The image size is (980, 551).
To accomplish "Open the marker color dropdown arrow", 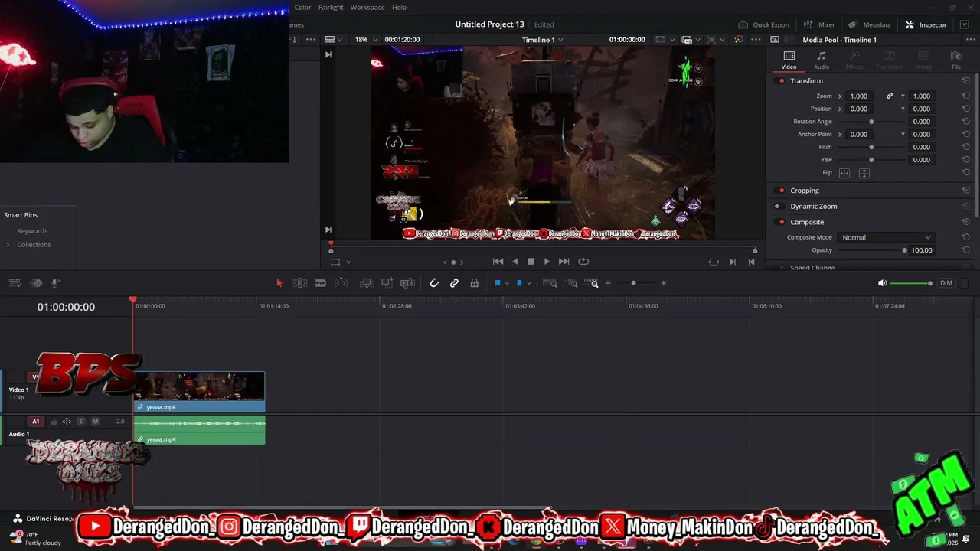I will [529, 284].
